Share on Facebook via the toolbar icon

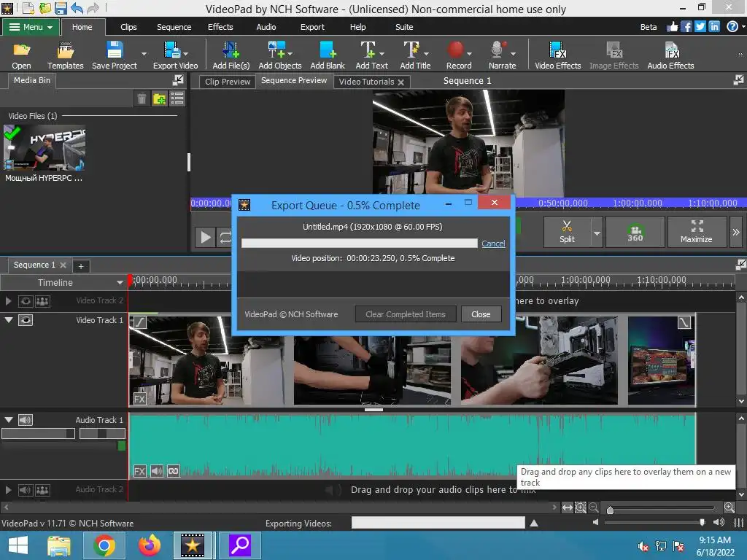[686, 27]
